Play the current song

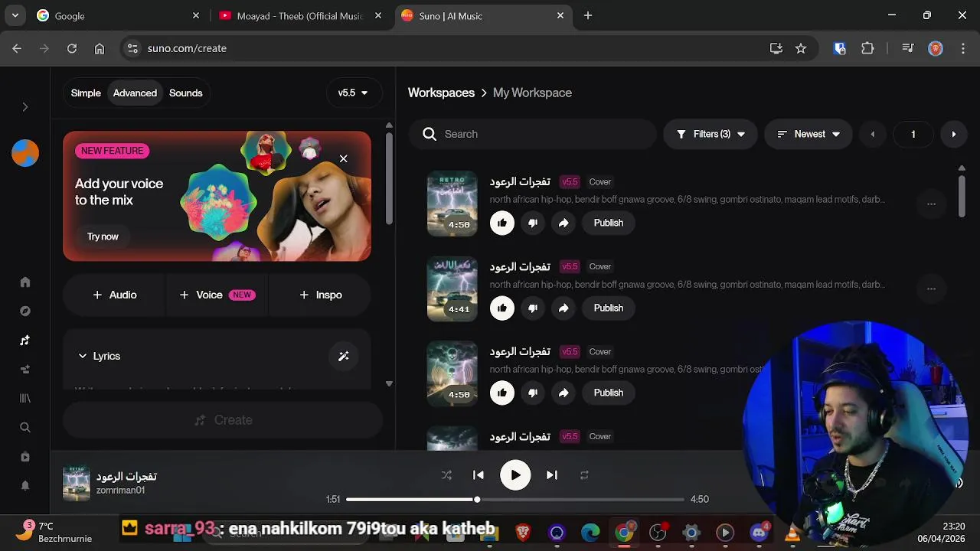[515, 475]
